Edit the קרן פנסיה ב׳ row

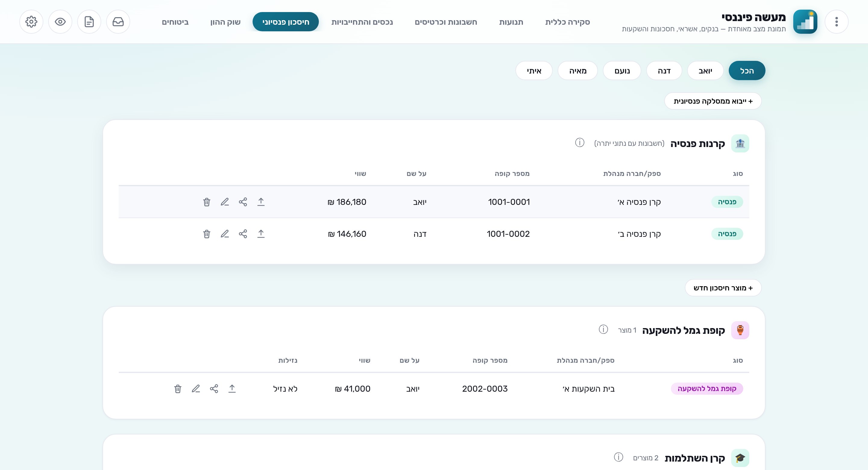[225, 234]
